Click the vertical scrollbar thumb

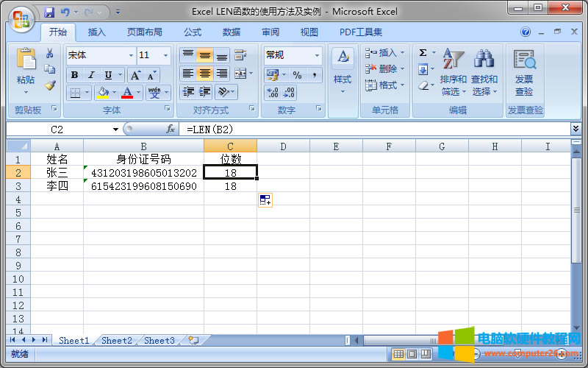pyautogui.click(x=576, y=210)
